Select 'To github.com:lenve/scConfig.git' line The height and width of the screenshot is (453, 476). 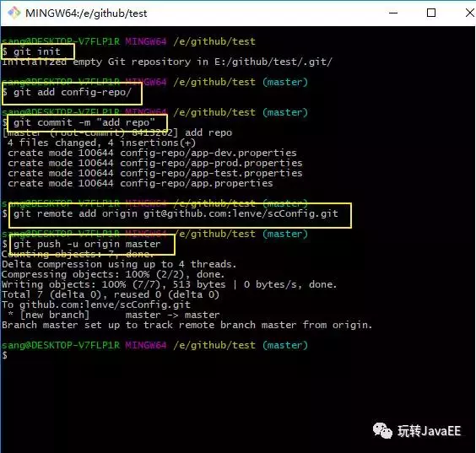point(96,305)
